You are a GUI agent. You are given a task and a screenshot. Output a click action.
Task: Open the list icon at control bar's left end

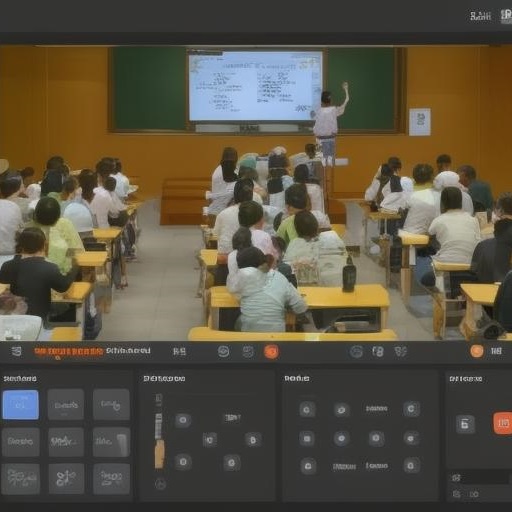click(x=16, y=351)
